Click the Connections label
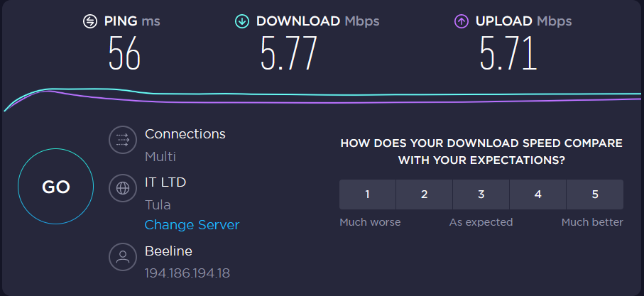Viewport: 644px width, 296px height. pos(185,134)
